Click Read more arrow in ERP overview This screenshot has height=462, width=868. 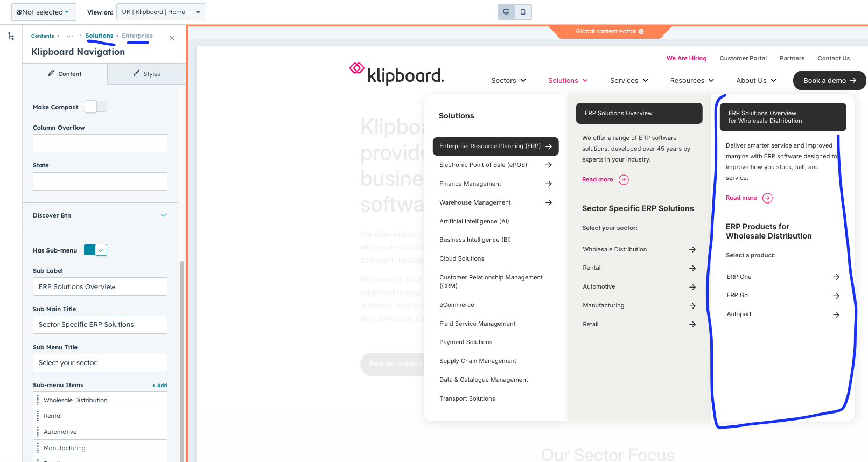624,180
